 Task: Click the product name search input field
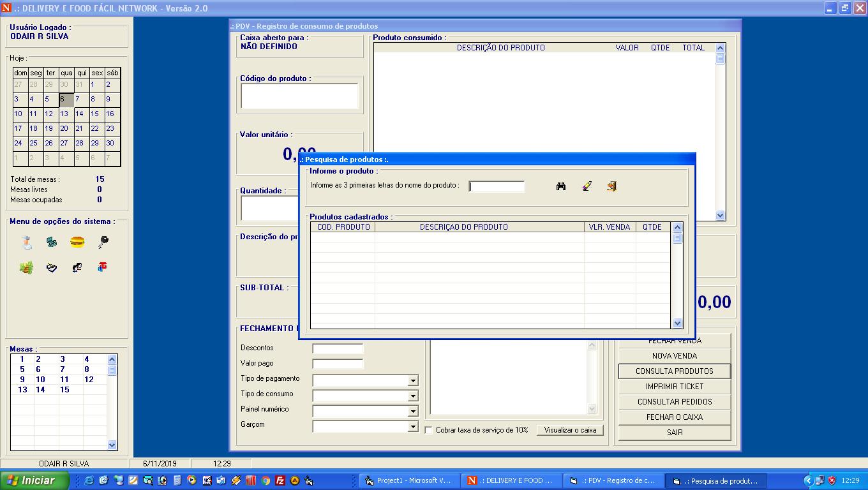point(497,186)
